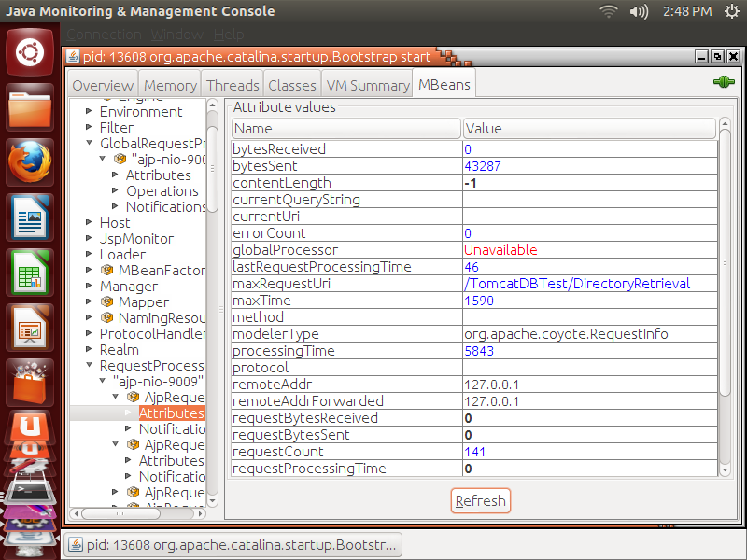Collapse the RequestProcessor tree node
Screen dimensions: 747x560
click(89, 365)
